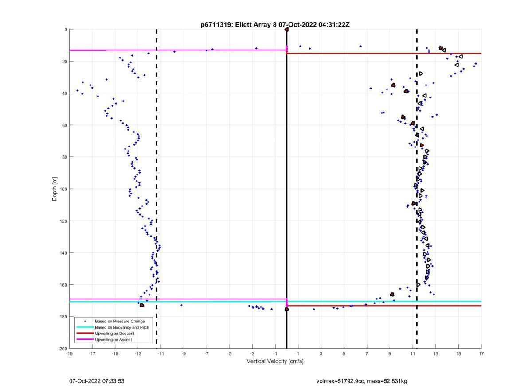Select legend entry 'Based on Buoyancy and Pitch'
This screenshot has width=532, height=392.
[122, 327]
